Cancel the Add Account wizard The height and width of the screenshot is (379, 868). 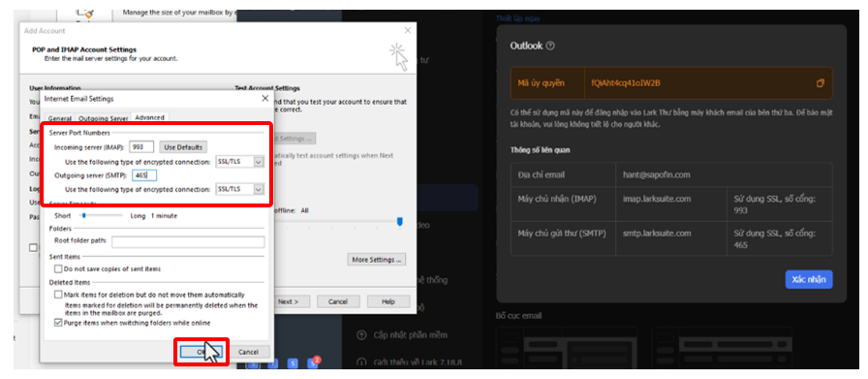tap(338, 302)
